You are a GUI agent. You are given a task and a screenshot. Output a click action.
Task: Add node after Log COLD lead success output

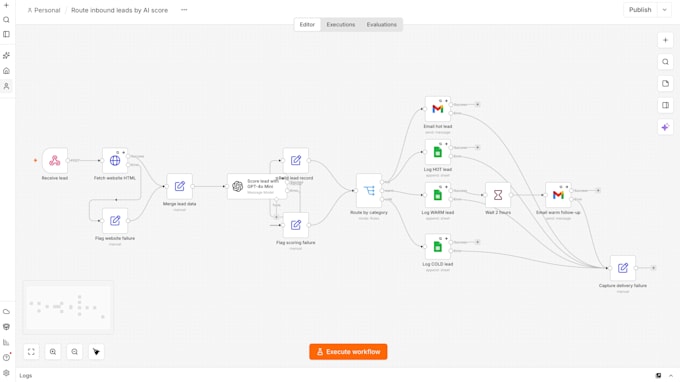477,242
